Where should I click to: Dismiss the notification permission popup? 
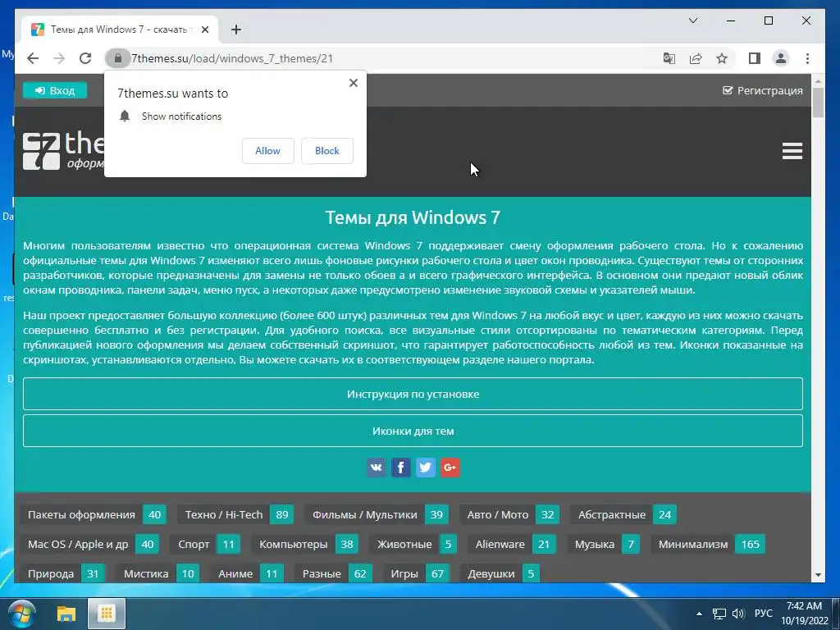point(353,83)
